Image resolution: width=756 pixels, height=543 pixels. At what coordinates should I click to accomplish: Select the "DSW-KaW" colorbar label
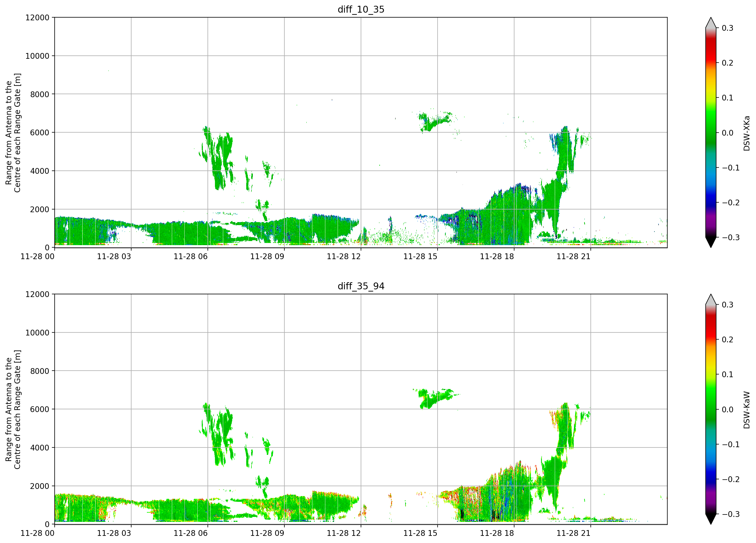click(746, 410)
